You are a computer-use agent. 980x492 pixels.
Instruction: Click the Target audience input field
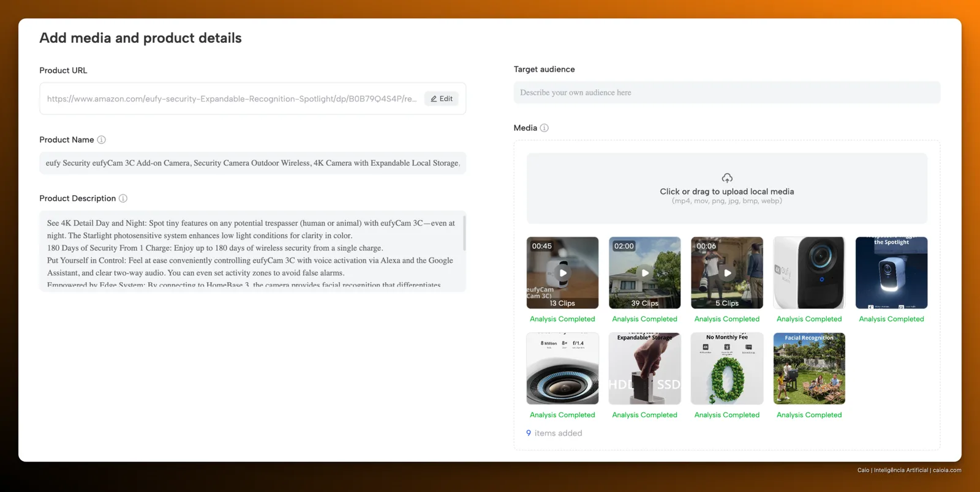coord(727,92)
